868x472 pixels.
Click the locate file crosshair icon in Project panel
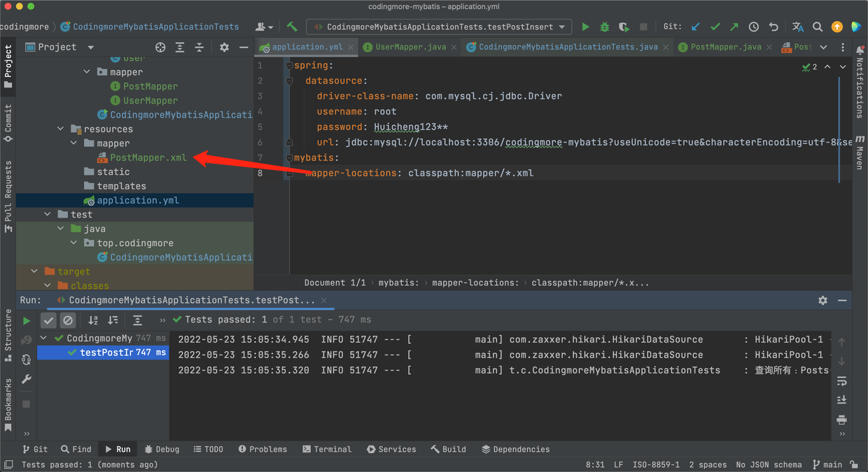tap(160, 47)
